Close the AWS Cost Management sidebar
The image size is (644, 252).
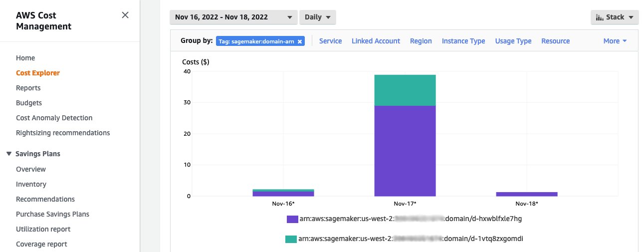pyautogui.click(x=125, y=15)
